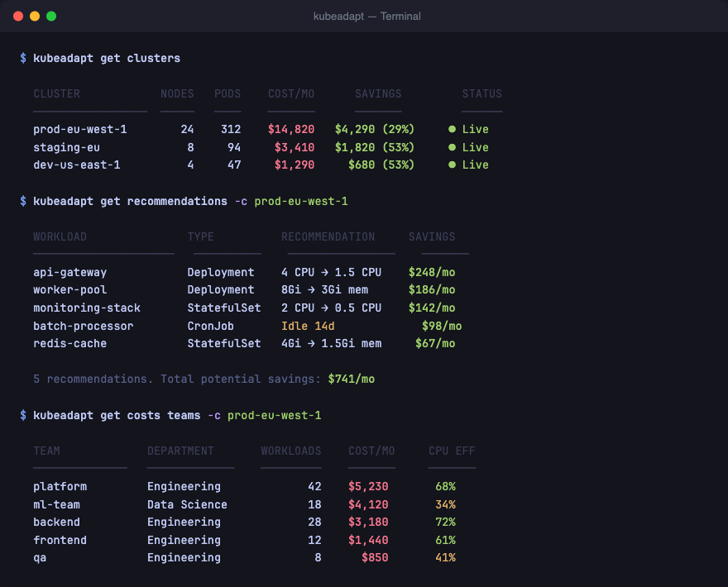The image size is (728, 587).
Task: Click the prompt symbol before 'kubeadapt get clusters'
Action: (x=22, y=58)
